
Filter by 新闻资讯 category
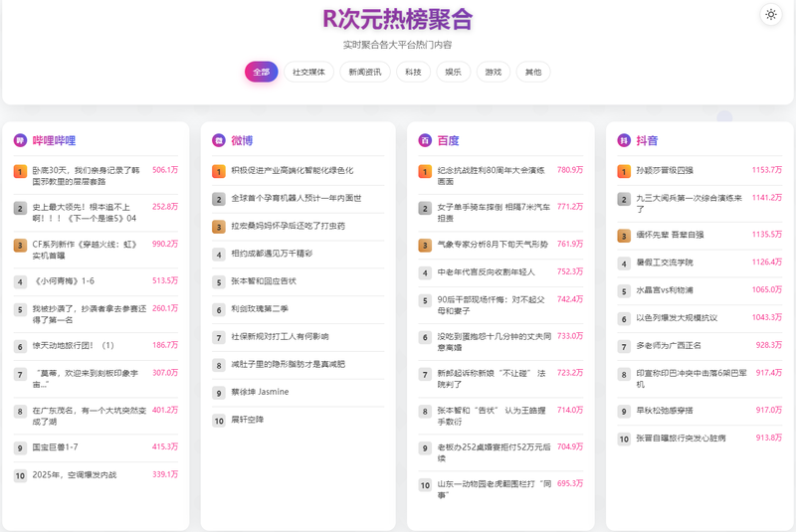365,72
